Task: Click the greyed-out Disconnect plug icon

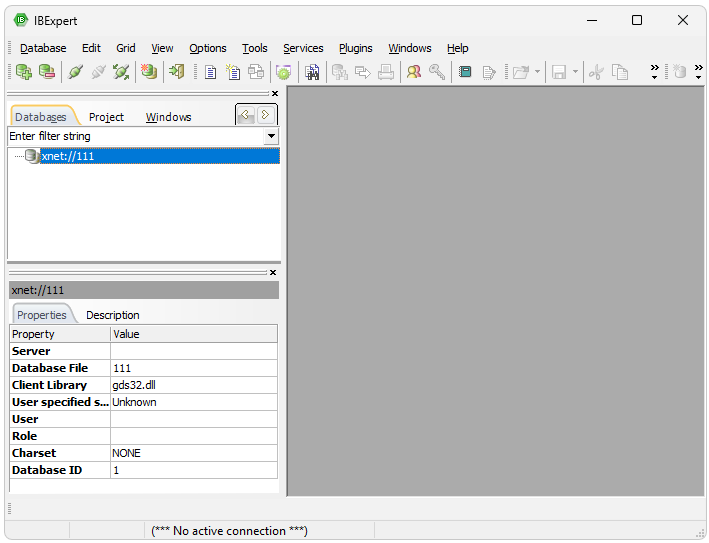Action: [x=98, y=72]
